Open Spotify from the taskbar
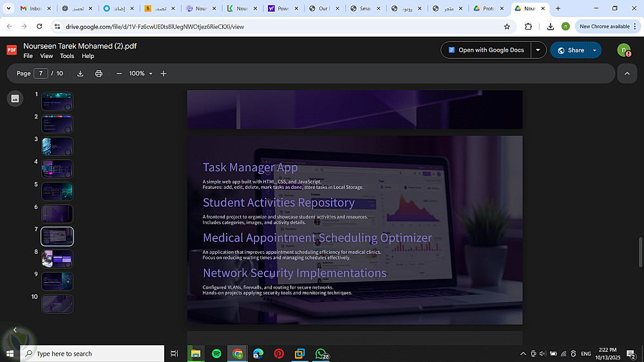Image resolution: width=644 pixels, height=362 pixels. point(216,354)
